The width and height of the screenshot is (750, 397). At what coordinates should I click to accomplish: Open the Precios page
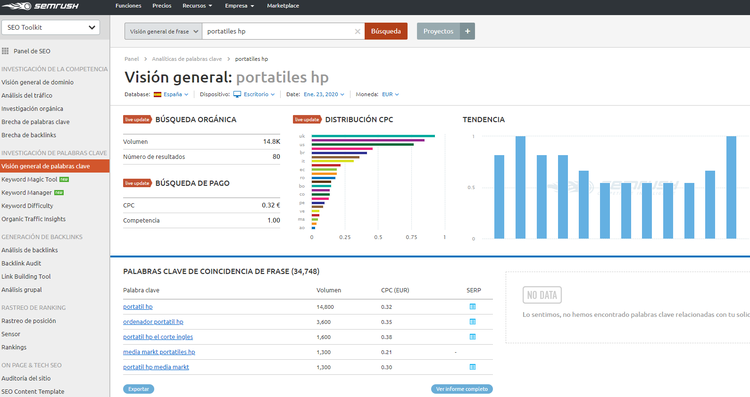[162, 6]
